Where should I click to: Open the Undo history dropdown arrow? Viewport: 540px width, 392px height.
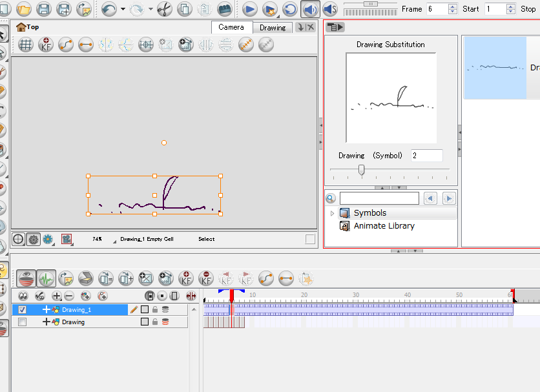[x=123, y=9]
